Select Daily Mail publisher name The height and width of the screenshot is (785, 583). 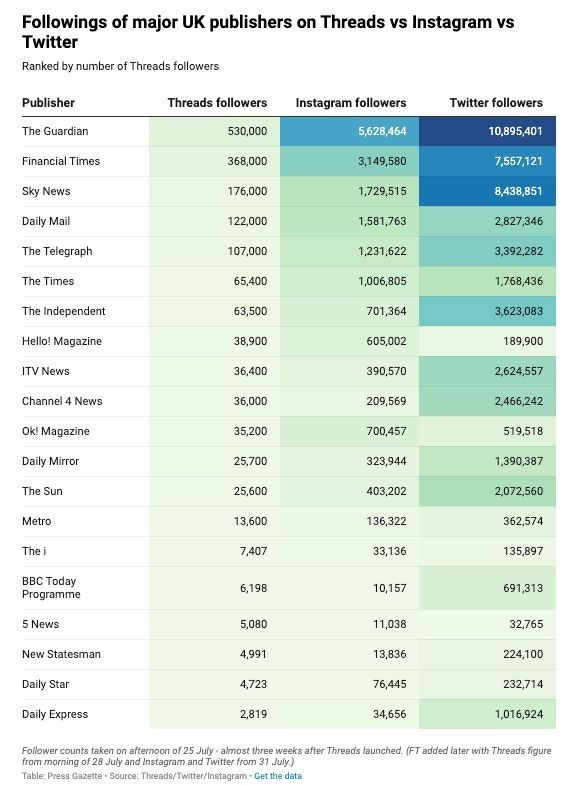click(x=46, y=221)
